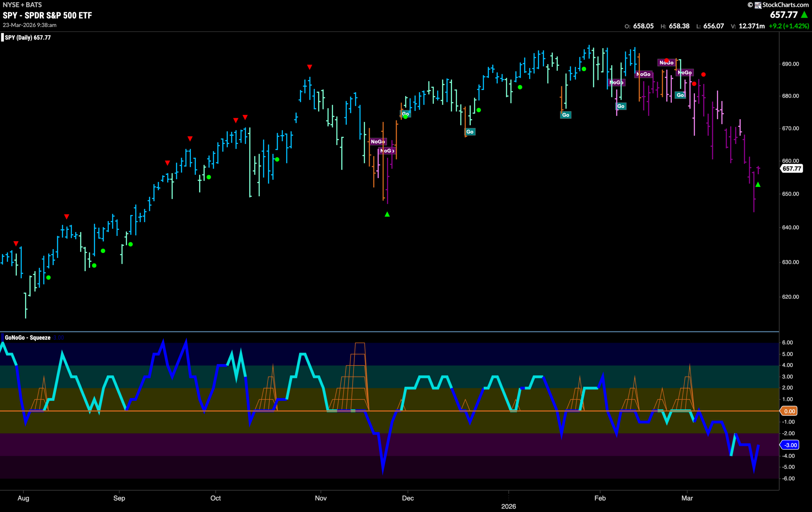The height and width of the screenshot is (512, 812).
Task: Click the large 657.77 last price in header
Action: [x=784, y=15]
